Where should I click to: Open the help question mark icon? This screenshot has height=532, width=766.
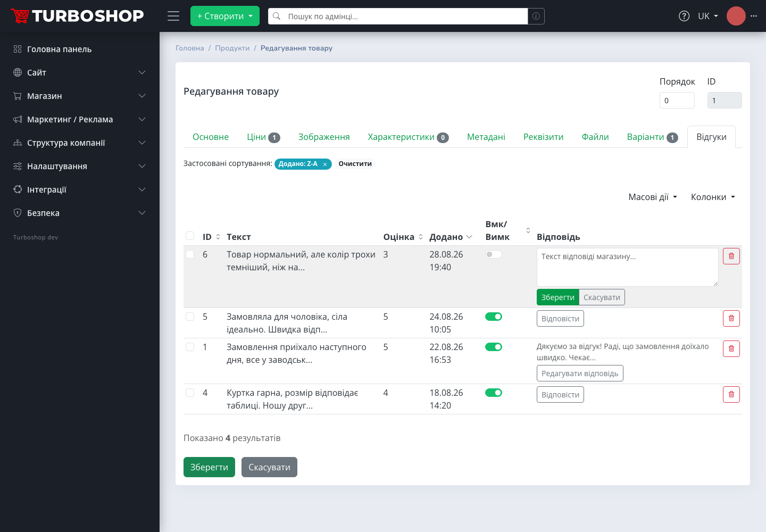coord(684,16)
